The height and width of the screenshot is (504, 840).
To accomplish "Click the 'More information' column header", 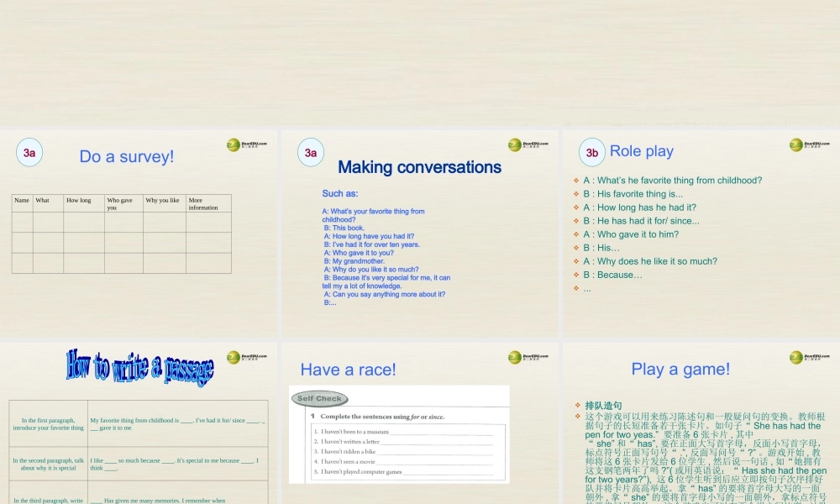I will [207, 203].
